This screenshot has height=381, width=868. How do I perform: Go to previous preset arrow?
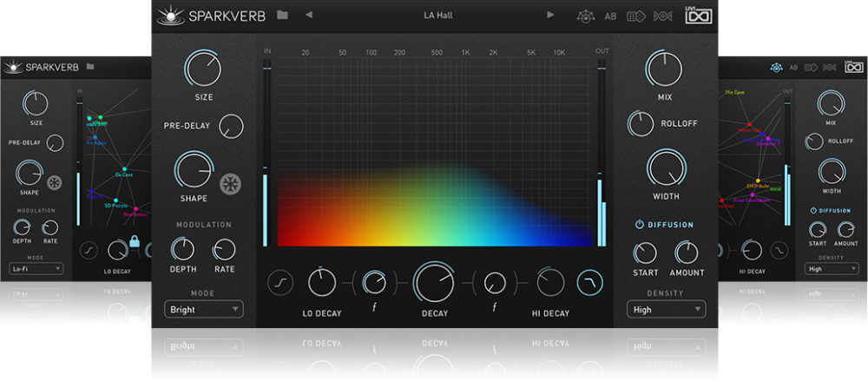point(309,15)
